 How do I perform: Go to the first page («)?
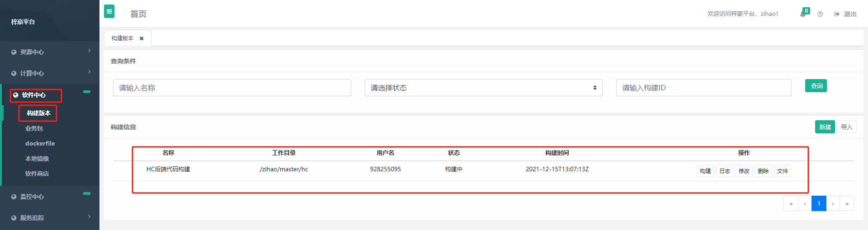pyautogui.click(x=791, y=203)
